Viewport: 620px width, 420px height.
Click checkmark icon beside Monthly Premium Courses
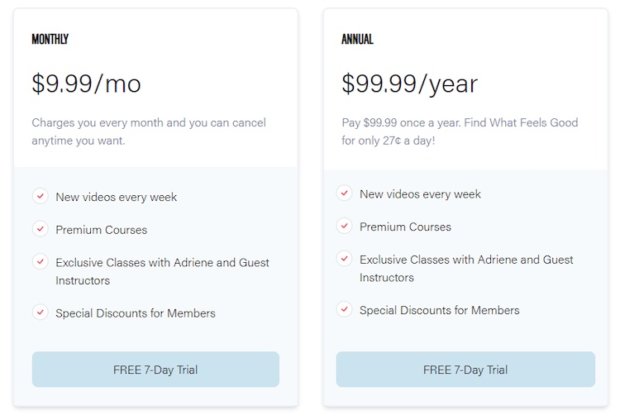[x=40, y=229]
